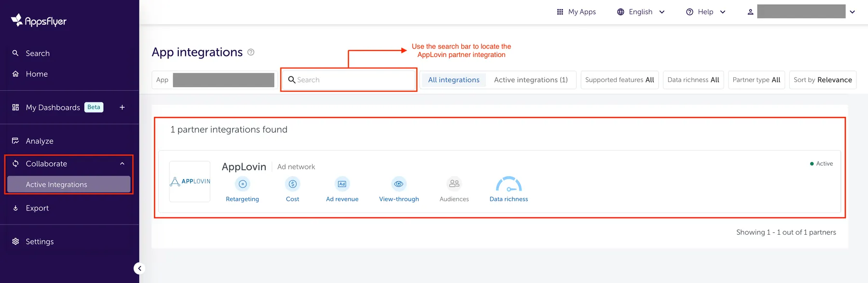Click the My Dashboards icon
The image size is (868, 283).
coord(15,107)
